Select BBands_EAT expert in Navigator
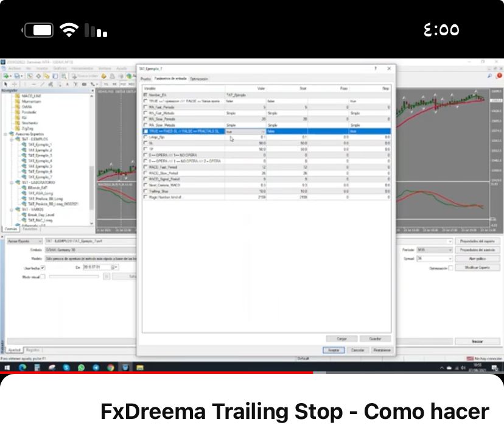The height and width of the screenshot is (425, 504). [x=38, y=188]
